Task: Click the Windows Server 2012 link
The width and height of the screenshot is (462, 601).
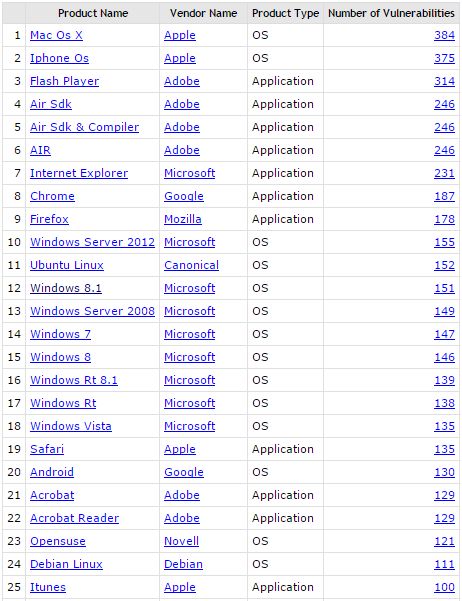Action: pos(92,242)
